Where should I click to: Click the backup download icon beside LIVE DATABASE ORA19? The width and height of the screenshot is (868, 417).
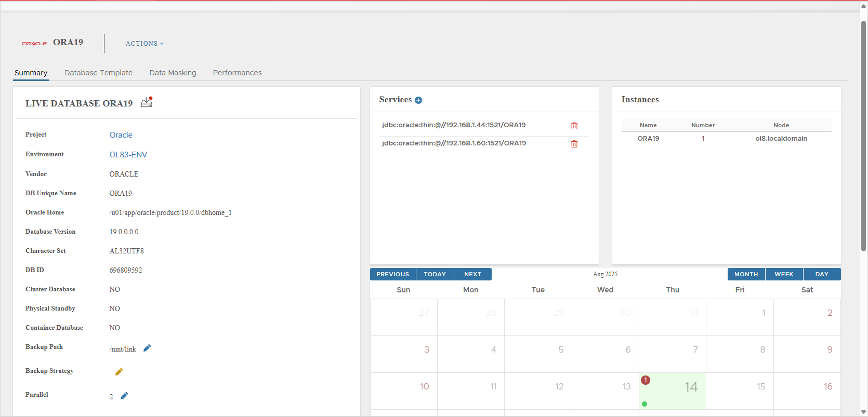point(147,102)
